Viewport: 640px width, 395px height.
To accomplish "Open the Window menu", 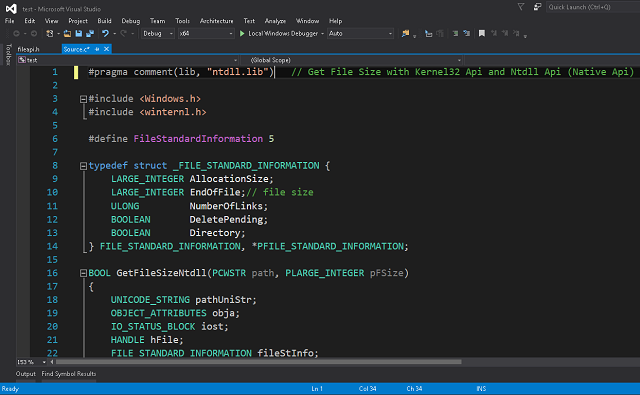I will [307, 21].
